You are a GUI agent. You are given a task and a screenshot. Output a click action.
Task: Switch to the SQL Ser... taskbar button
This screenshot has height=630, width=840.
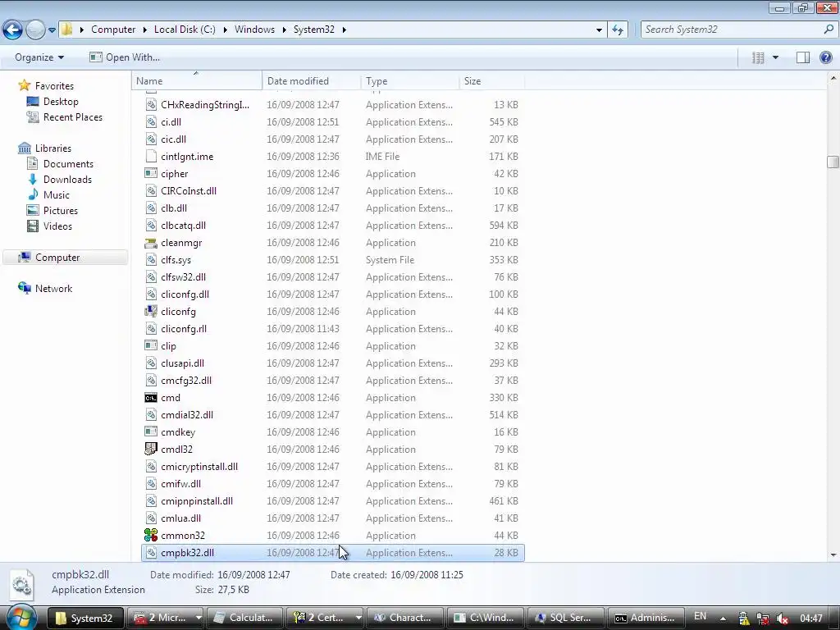pos(565,618)
